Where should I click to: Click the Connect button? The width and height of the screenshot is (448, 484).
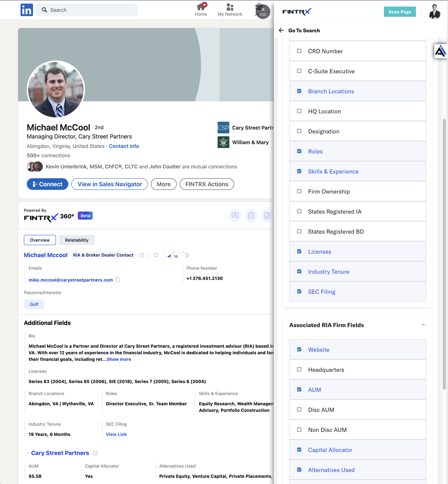coord(48,184)
